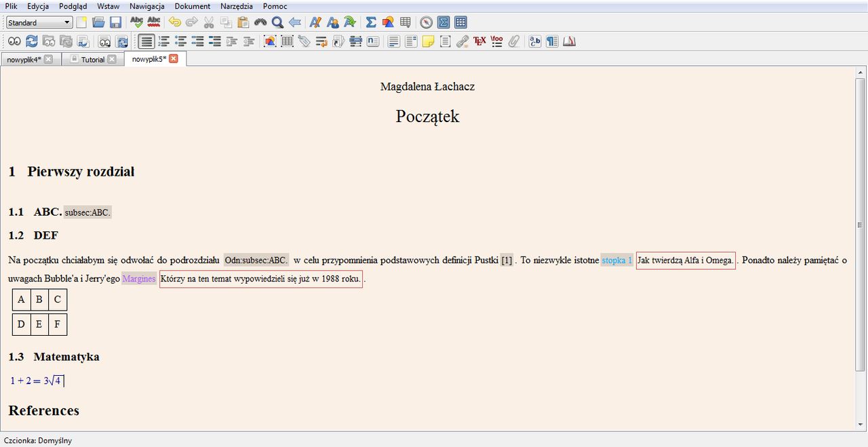Insert yellow LyX note icon
The height and width of the screenshot is (447, 868).
point(429,41)
